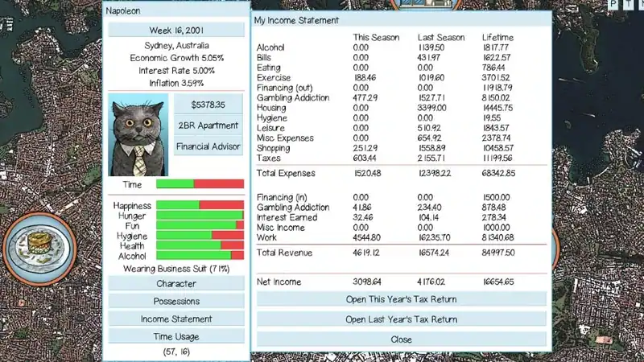The image size is (644, 362).
Task: Click the Happiness status bar
Action: 200,205
